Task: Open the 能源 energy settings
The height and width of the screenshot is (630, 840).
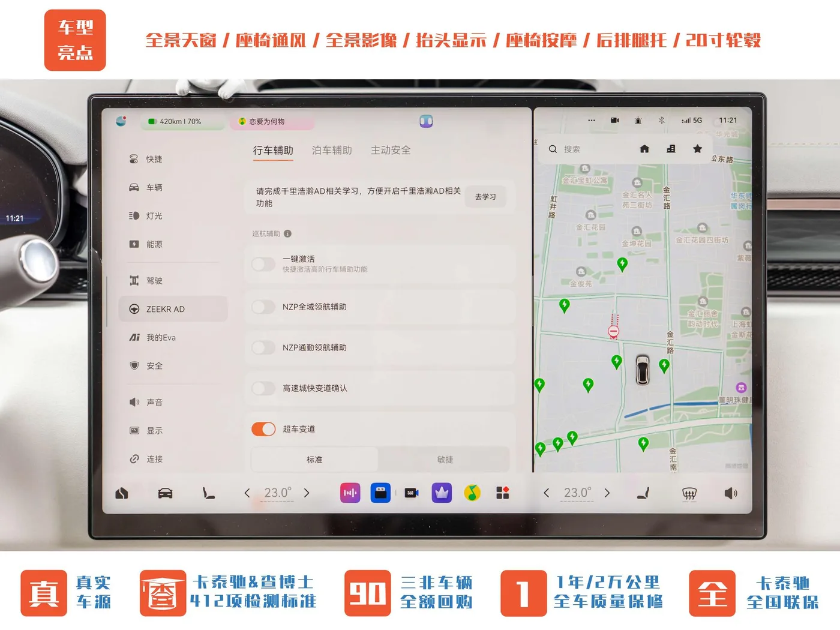Action: (x=146, y=244)
